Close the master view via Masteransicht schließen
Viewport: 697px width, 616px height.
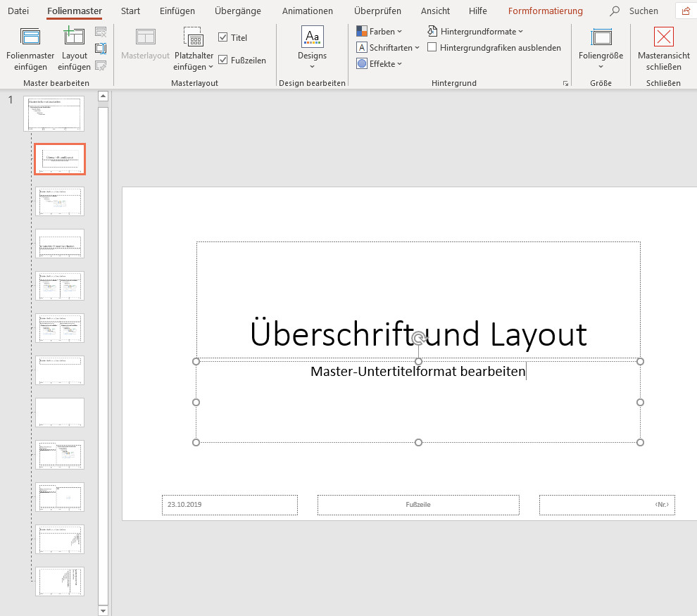(x=663, y=47)
